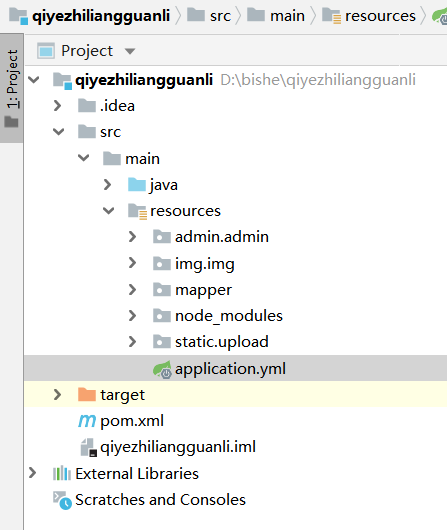Collapse the resources folder chevron
Viewport: 447px width, 530px height.
(x=108, y=211)
